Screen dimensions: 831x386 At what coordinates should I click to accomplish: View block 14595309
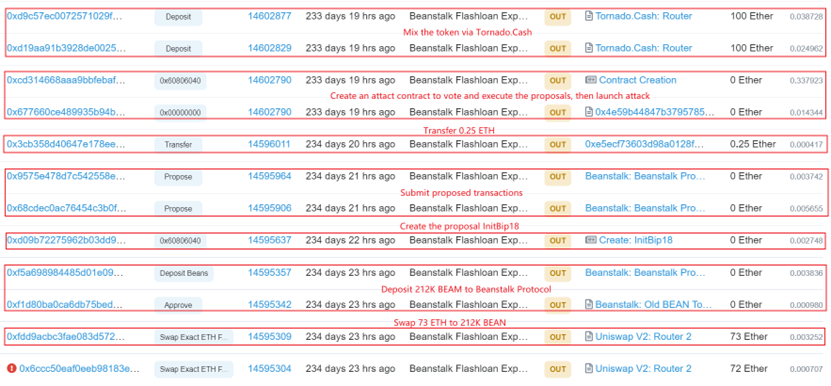pos(270,337)
